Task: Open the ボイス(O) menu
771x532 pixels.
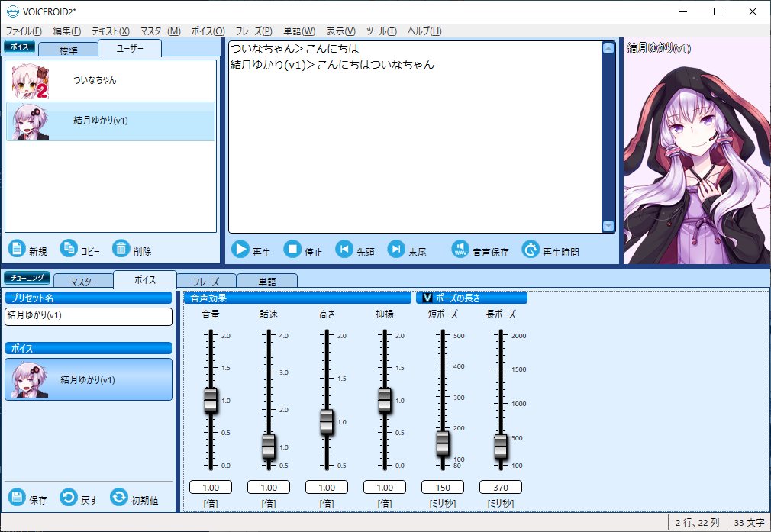Action: point(208,31)
